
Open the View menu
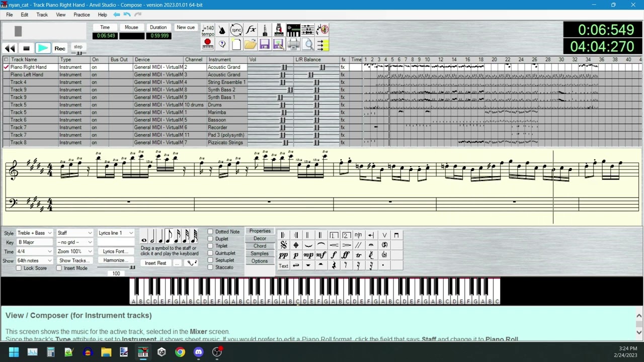click(x=60, y=15)
